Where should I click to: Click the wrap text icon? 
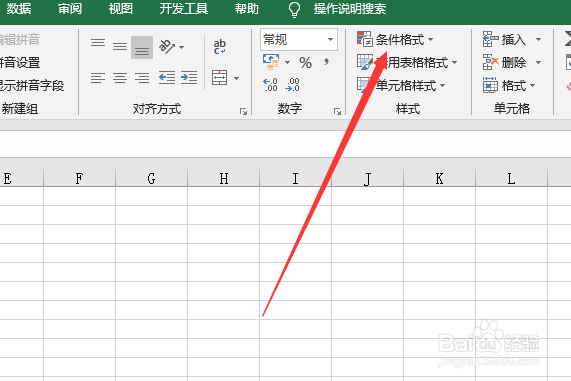(220, 47)
